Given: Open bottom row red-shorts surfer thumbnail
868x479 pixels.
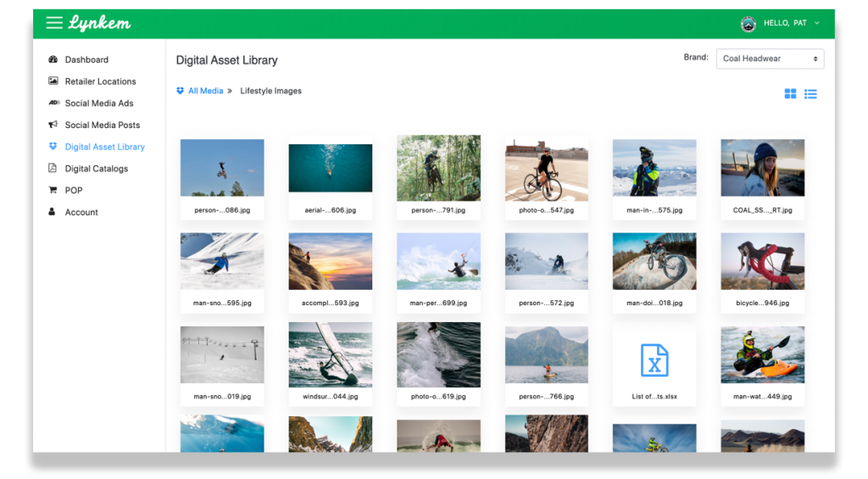Looking at the screenshot, I should click(438, 436).
